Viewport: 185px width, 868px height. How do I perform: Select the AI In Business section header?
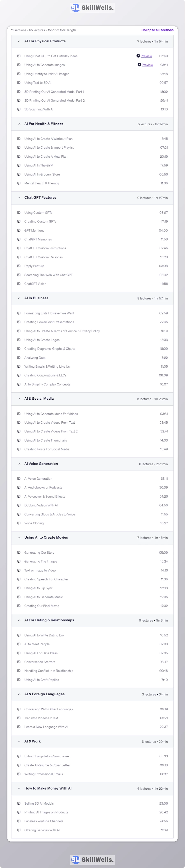[x=36, y=298]
